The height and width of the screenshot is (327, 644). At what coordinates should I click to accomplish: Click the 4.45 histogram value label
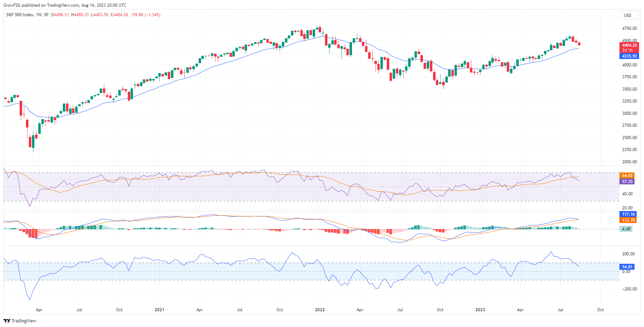[x=626, y=229]
